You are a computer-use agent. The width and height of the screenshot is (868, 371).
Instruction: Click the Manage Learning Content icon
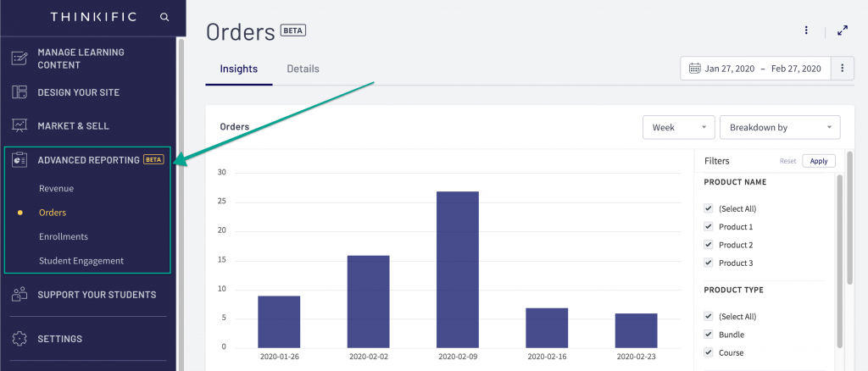[x=19, y=58]
